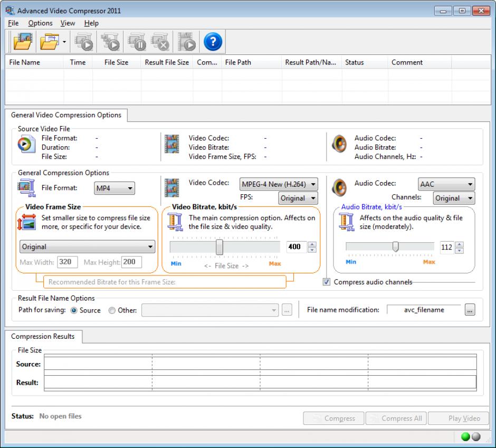Screen dimensions: 496x448
Task: Click the Max Height field showing 200
Action: (x=131, y=262)
